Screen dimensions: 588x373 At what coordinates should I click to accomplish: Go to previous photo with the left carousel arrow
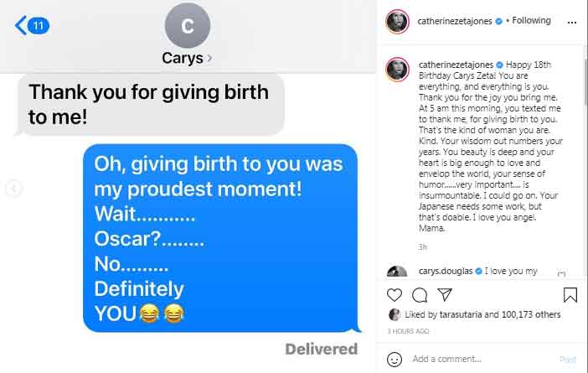pyautogui.click(x=13, y=189)
